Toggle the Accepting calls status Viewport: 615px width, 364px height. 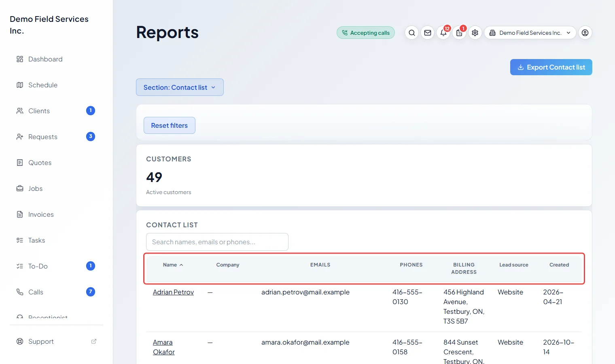tap(366, 33)
